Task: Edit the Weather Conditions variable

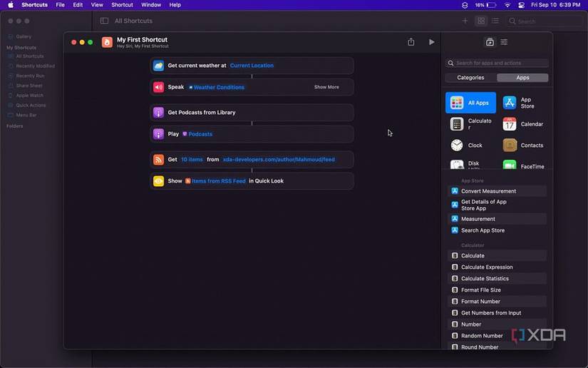Action: [x=217, y=87]
